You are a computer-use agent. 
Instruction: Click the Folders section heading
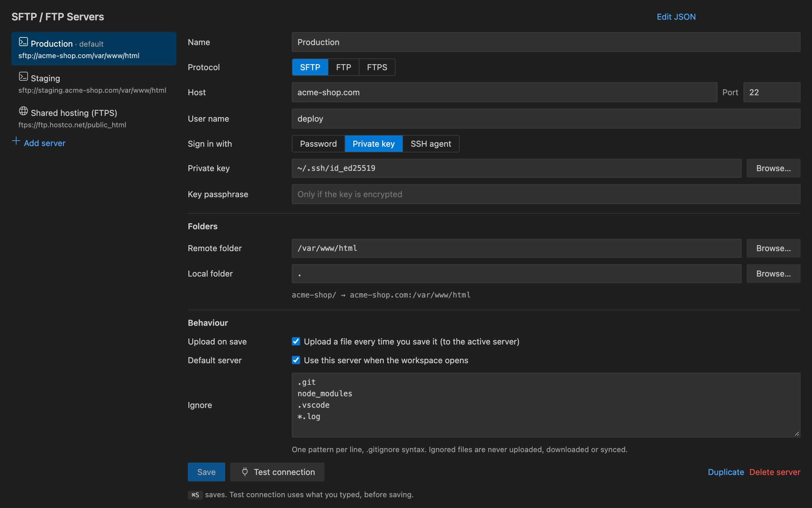(x=203, y=226)
